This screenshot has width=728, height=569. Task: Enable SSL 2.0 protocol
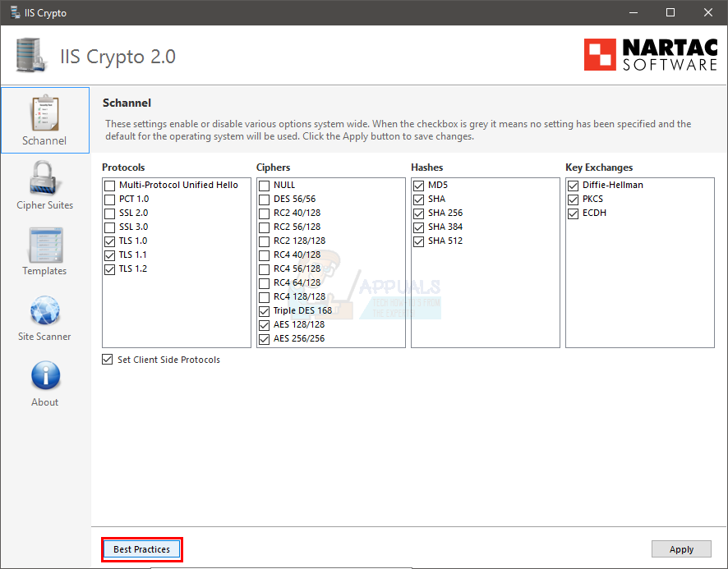[109, 213]
